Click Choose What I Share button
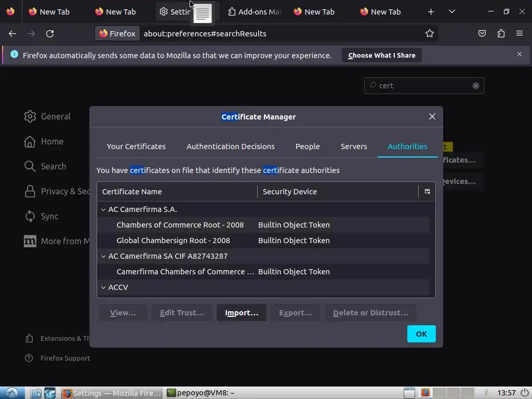Screen dimensions: 532x399 381,55
